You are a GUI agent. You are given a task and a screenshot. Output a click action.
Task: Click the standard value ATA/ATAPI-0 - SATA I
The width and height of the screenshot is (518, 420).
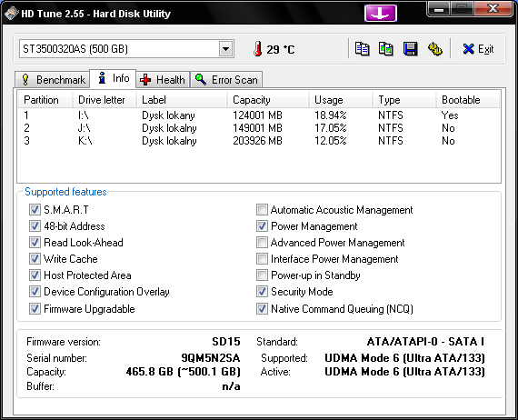tap(425, 341)
